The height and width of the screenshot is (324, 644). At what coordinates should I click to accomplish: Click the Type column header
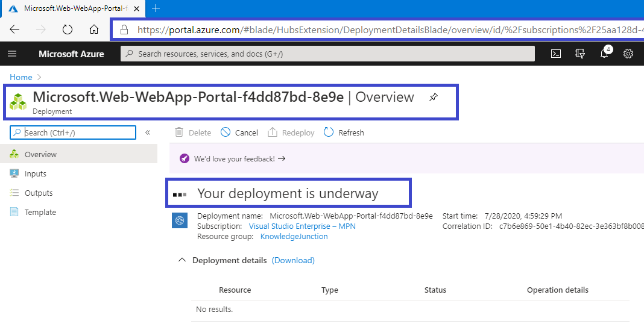pyautogui.click(x=330, y=290)
